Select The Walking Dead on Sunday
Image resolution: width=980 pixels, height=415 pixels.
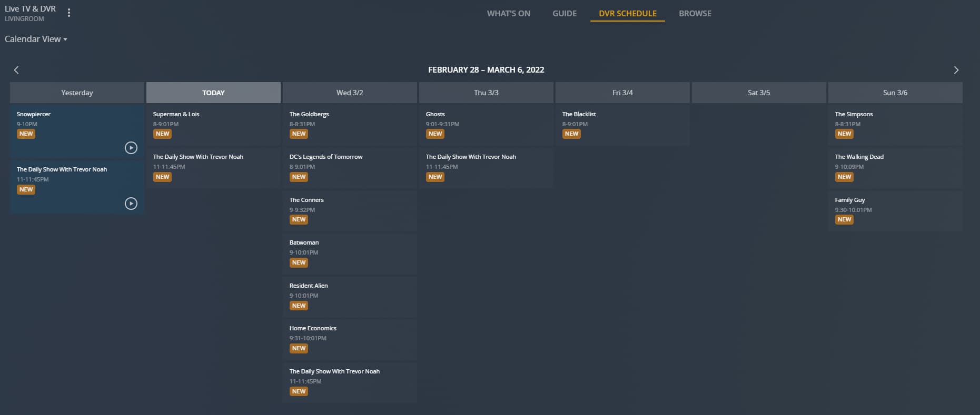(895, 167)
